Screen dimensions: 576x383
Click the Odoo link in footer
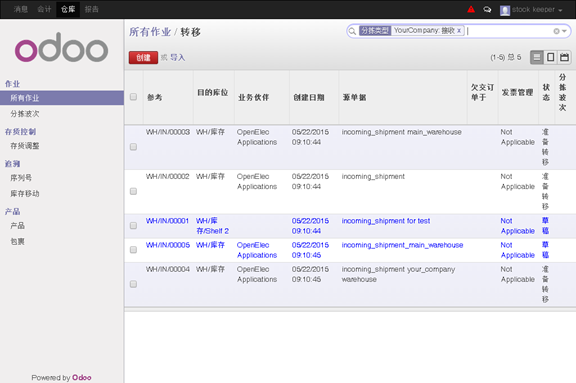[x=82, y=377]
